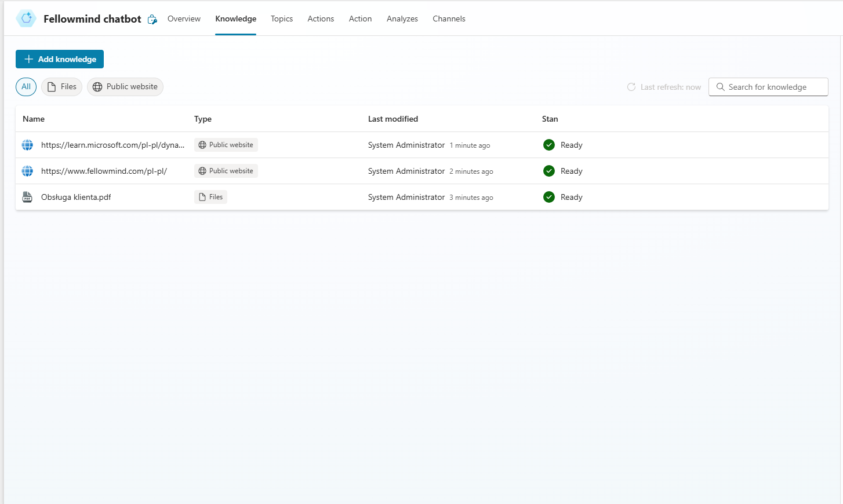Open the Analyzes tab
This screenshot has height=504, width=843.
click(402, 19)
